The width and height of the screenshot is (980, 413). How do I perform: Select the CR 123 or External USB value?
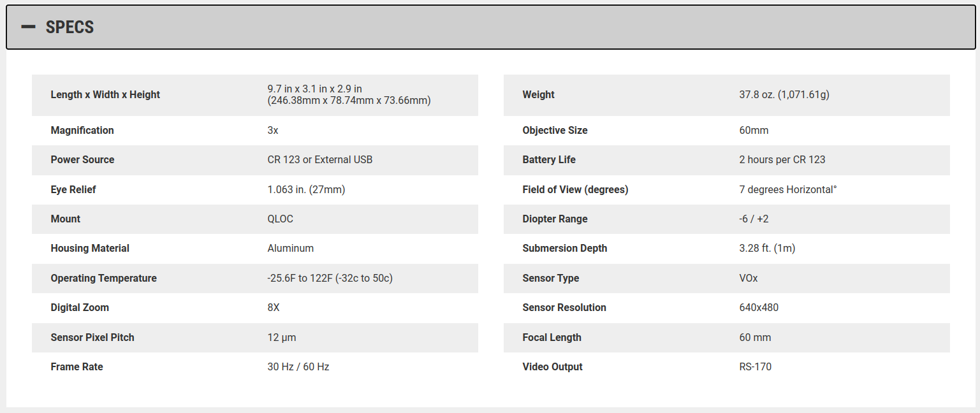click(x=319, y=160)
